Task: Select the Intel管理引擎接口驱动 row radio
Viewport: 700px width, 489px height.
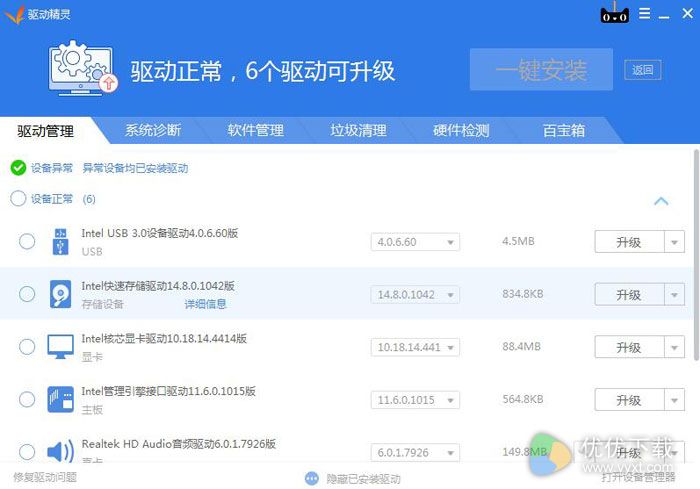Action: pos(27,399)
